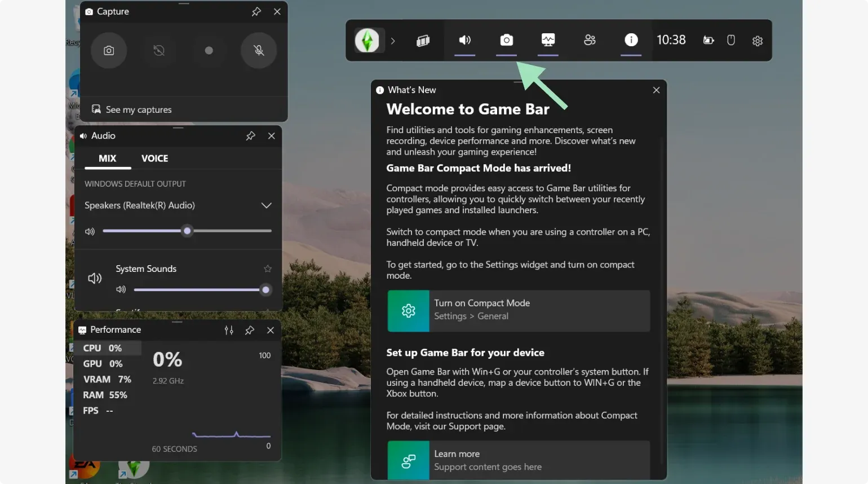
Task: Select the GPU metric row
Action: click(107, 364)
